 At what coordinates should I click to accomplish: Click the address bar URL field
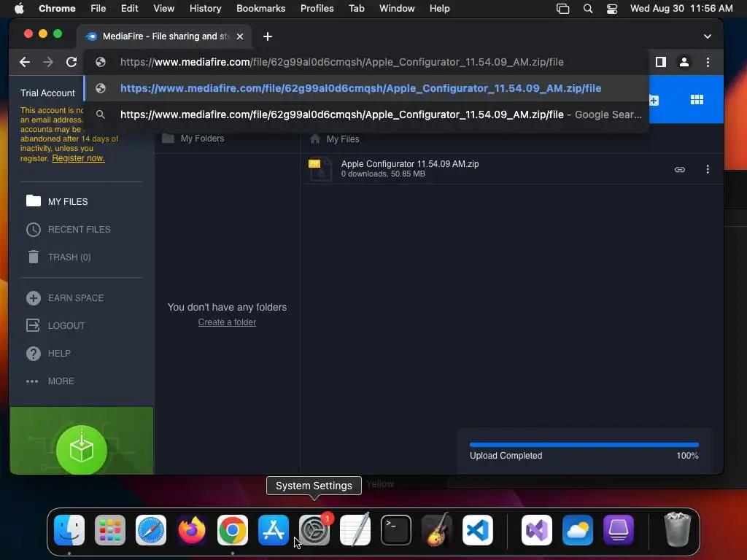(366, 62)
